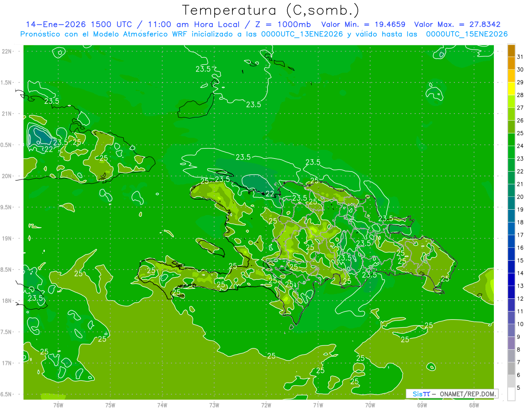Click the 17N latitude axis label
This screenshot has width=532, height=411.
7,363
